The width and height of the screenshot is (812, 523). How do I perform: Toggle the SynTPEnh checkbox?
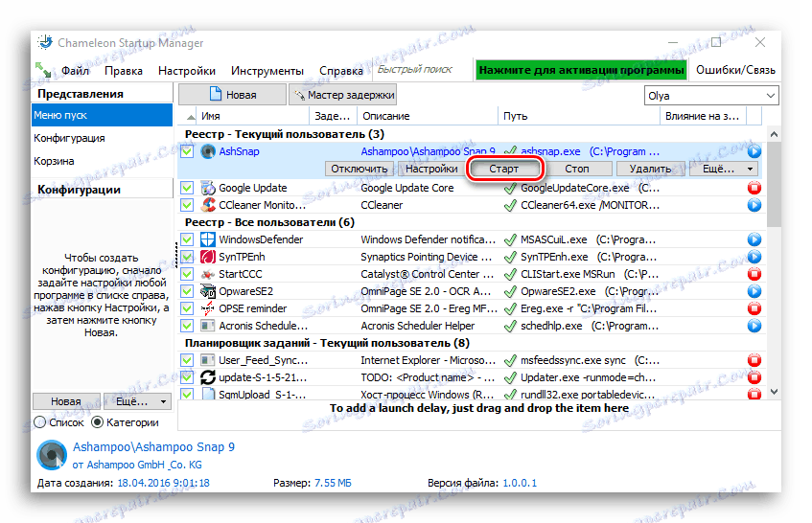pos(187,257)
